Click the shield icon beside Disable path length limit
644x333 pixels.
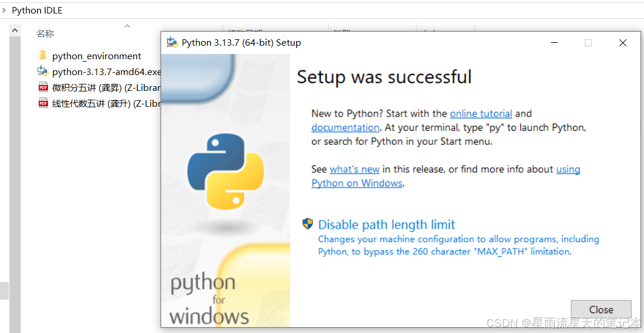tap(308, 224)
